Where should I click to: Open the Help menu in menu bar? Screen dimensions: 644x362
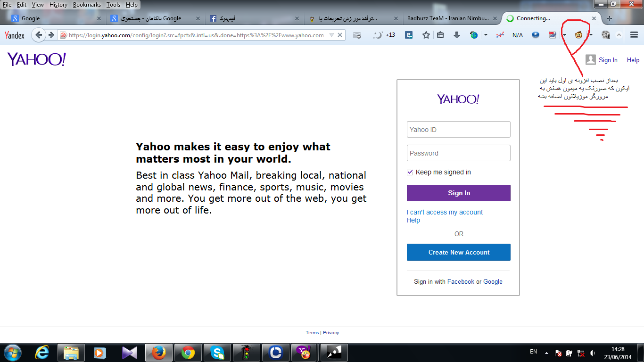click(132, 5)
